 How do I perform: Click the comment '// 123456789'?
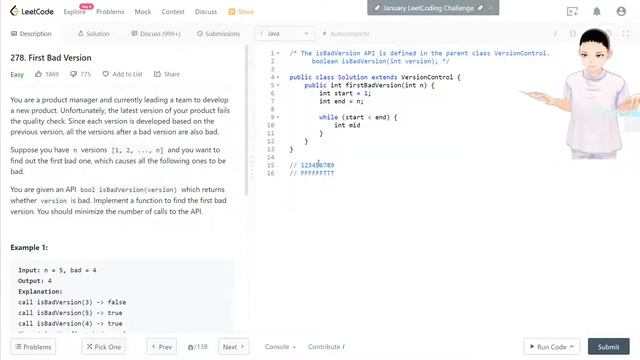(312, 165)
